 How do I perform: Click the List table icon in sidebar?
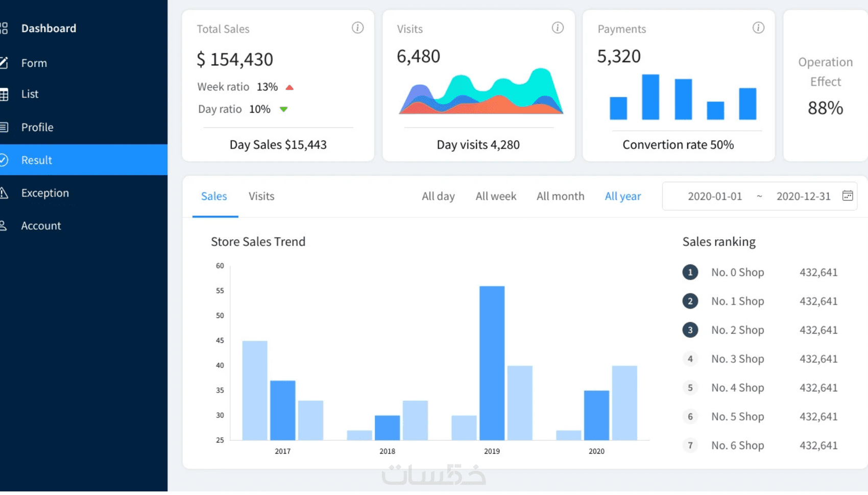tap(4, 94)
